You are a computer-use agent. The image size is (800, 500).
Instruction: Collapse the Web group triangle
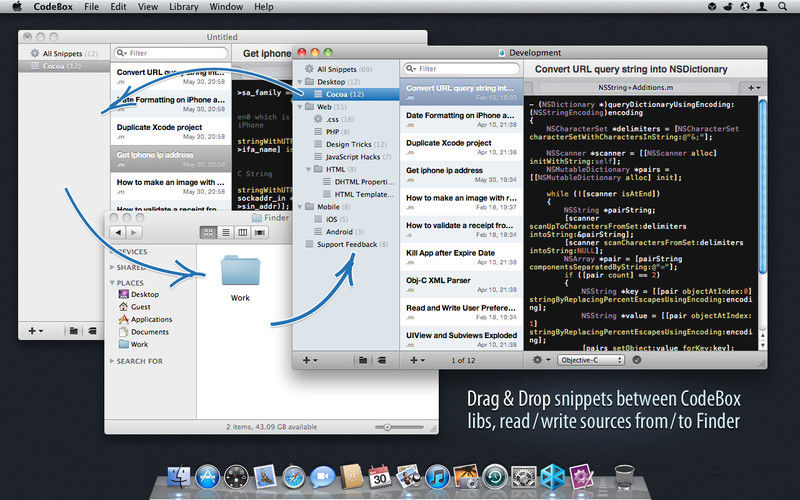tap(300, 107)
